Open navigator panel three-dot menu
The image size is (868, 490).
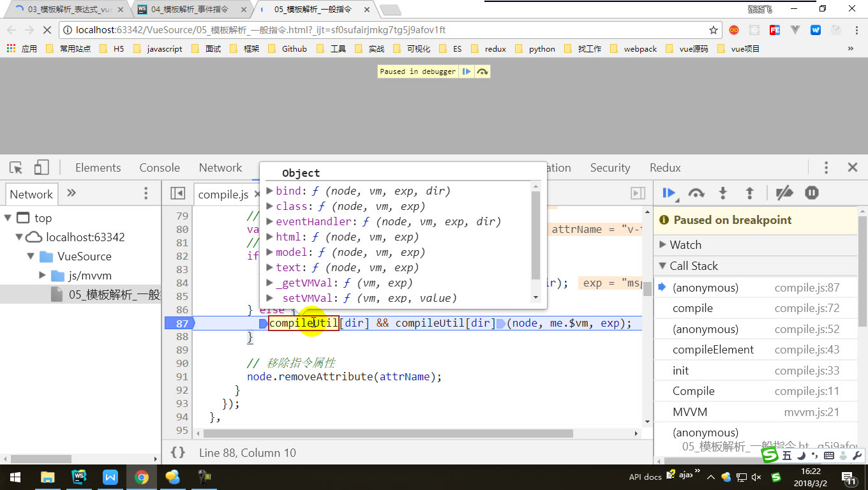click(x=146, y=193)
